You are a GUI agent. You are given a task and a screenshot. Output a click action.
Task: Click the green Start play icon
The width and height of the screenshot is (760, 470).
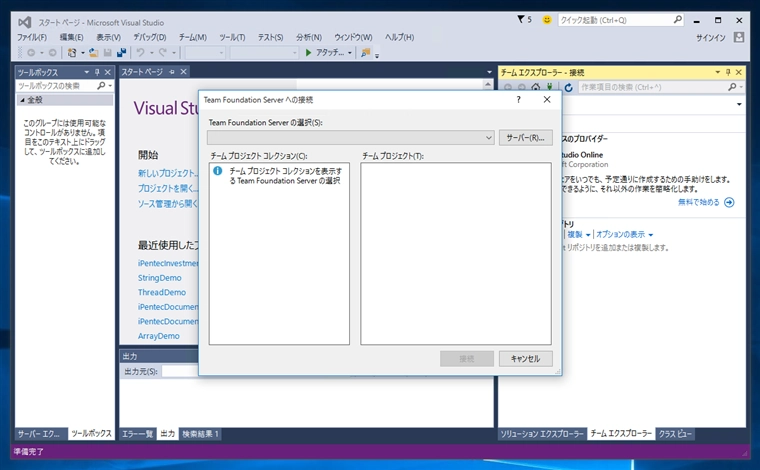coord(308,53)
